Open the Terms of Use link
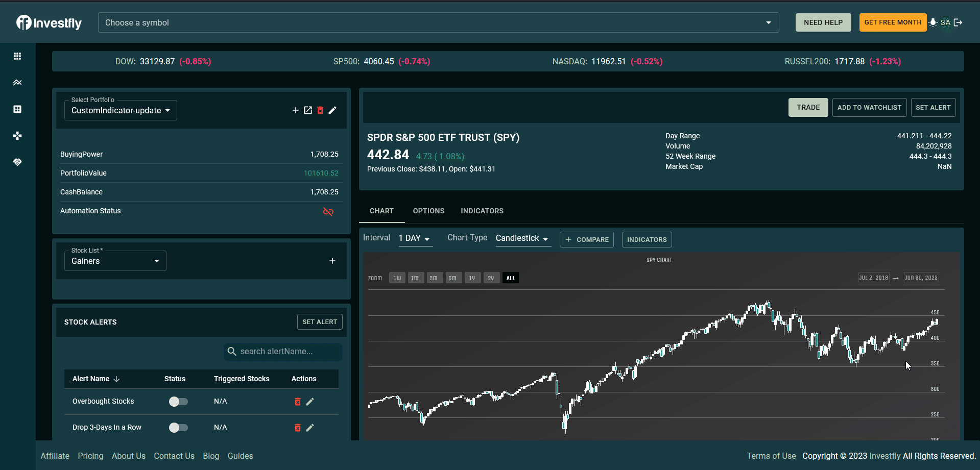Image resolution: width=980 pixels, height=470 pixels. 771,456
